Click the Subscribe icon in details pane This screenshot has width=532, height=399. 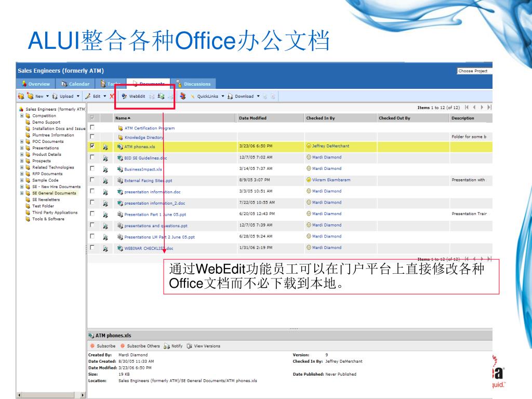click(x=92, y=346)
